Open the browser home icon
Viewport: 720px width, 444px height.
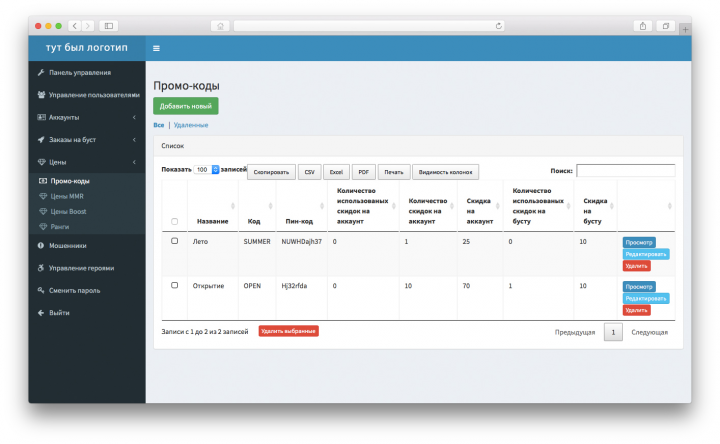(220, 26)
